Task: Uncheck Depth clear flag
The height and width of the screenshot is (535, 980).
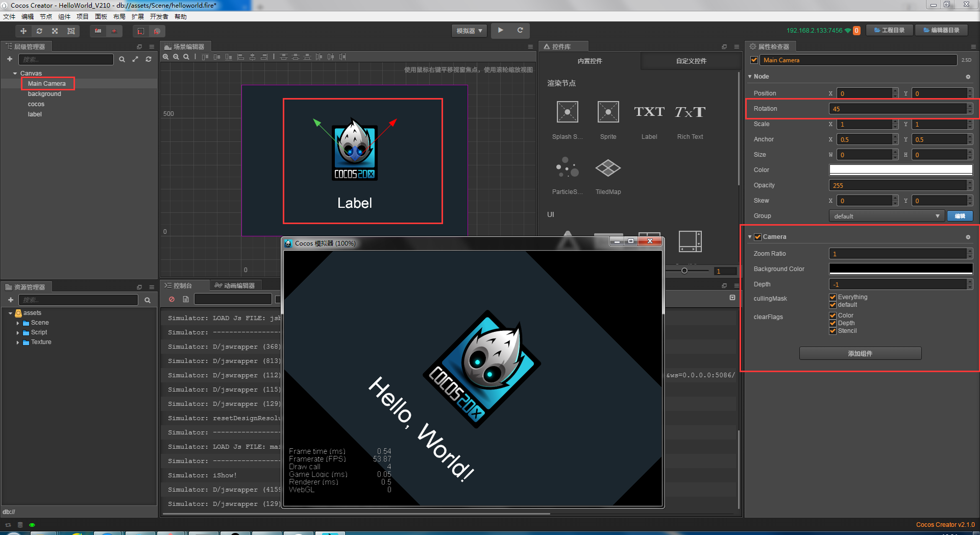Action: coord(833,323)
